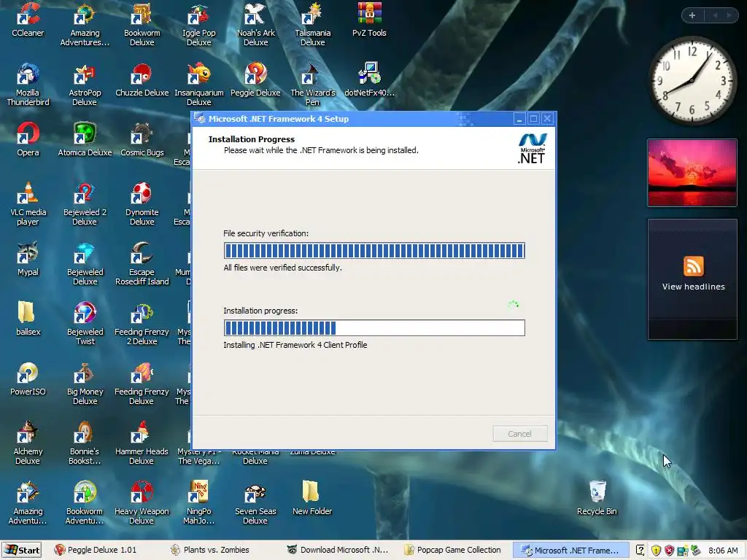Click the Installation progress bar

tap(374, 327)
